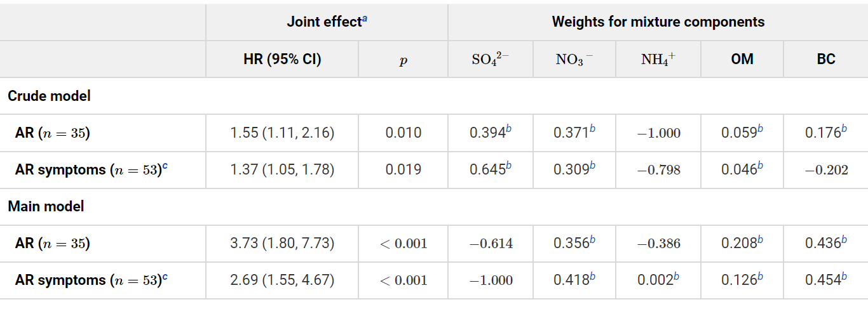Select the p column header
Image resolution: width=868 pixels, height=309 pixels.
403,60
